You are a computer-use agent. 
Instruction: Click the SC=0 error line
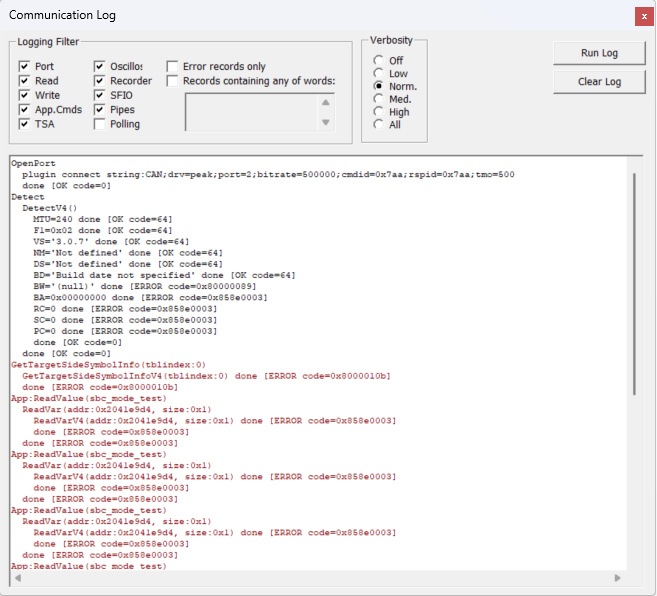coord(125,320)
